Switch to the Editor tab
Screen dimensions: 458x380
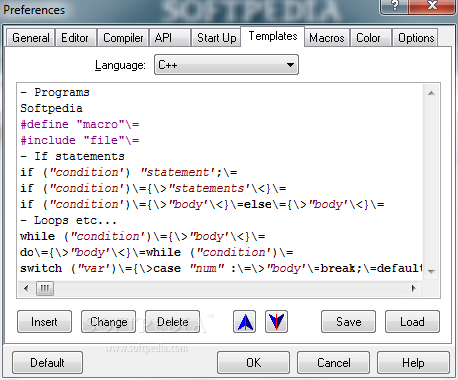pyautogui.click(x=75, y=38)
